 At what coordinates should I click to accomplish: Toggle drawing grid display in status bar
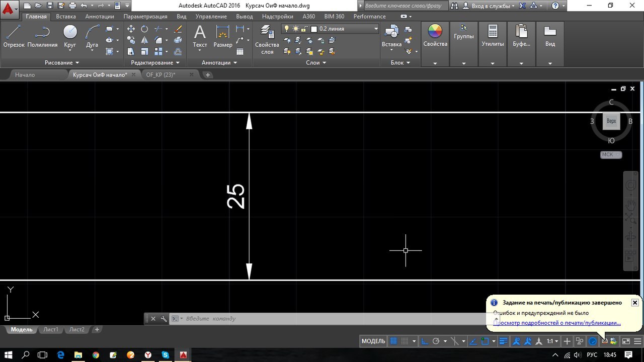pos(394,341)
